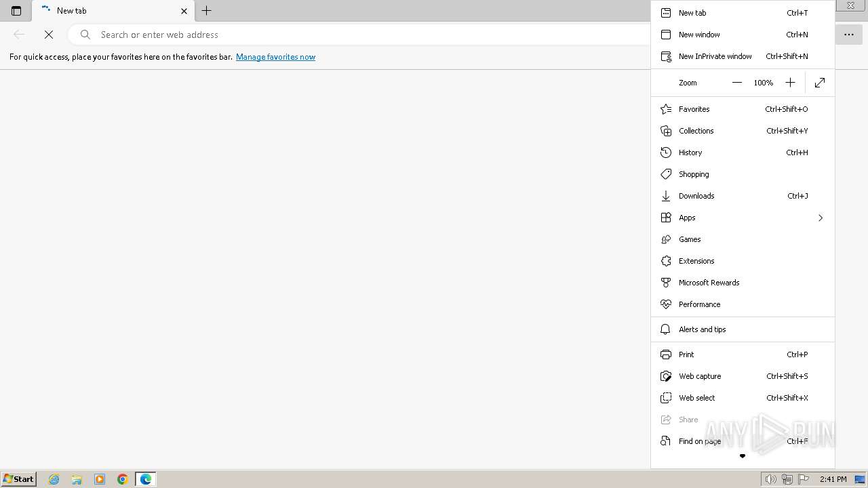The width and height of the screenshot is (868, 488).
Task: Click the Alerts and tips menu item
Action: [743, 329]
